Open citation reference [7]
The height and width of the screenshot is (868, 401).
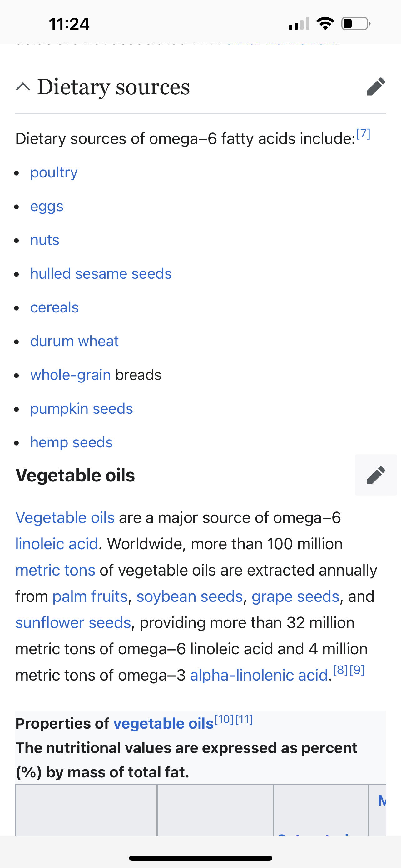pyautogui.click(x=363, y=134)
